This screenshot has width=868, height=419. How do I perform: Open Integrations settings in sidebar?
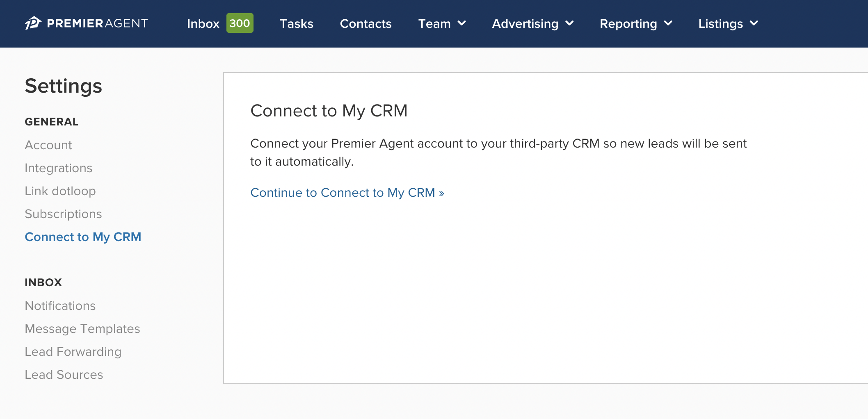tap(59, 168)
